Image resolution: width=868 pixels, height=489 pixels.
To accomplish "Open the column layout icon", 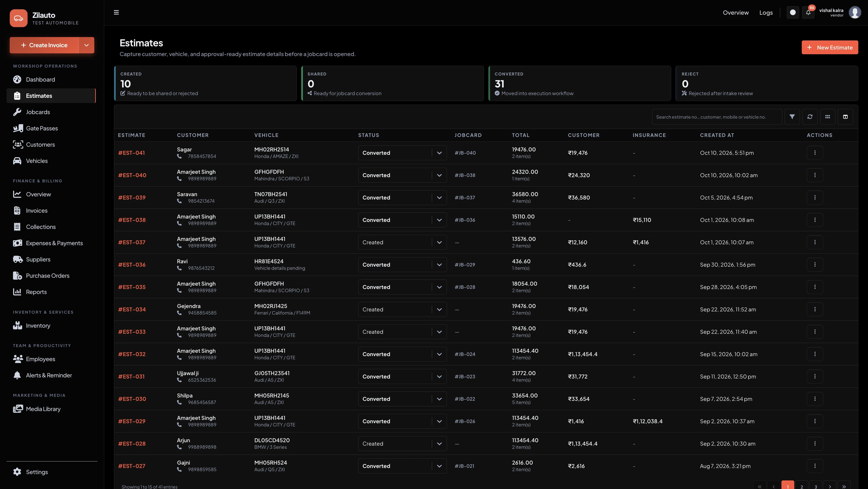I will click(x=845, y=117).
